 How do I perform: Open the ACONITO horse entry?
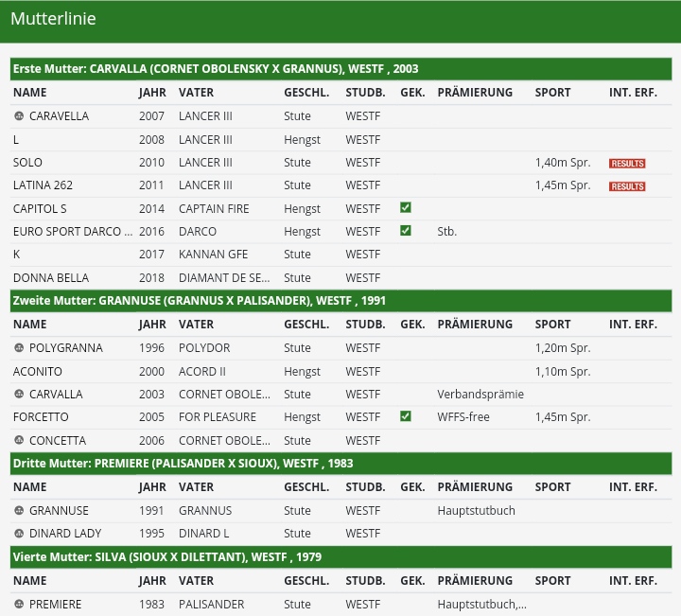tap(38, 372)
